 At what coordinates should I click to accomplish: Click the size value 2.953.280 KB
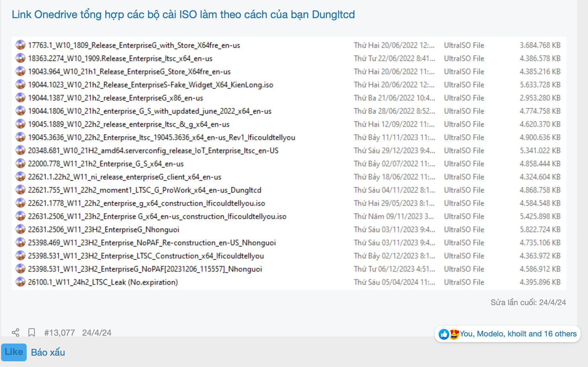(x=540, y=98)
